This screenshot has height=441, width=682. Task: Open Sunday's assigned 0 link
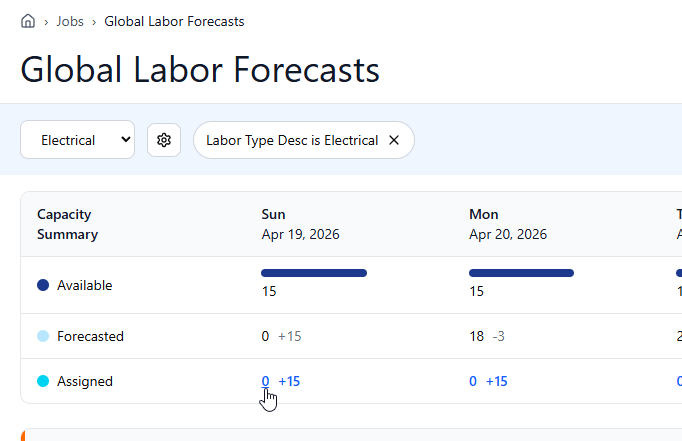coord(265,381)
